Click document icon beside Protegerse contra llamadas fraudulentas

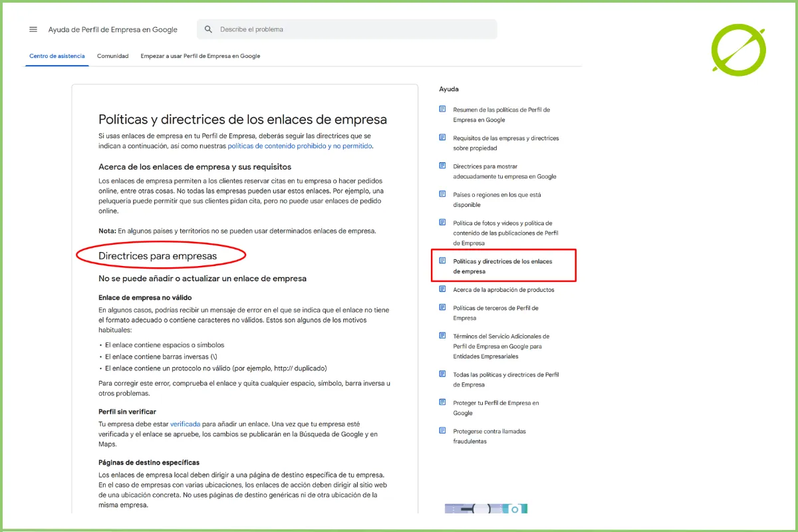coord(443,431)
